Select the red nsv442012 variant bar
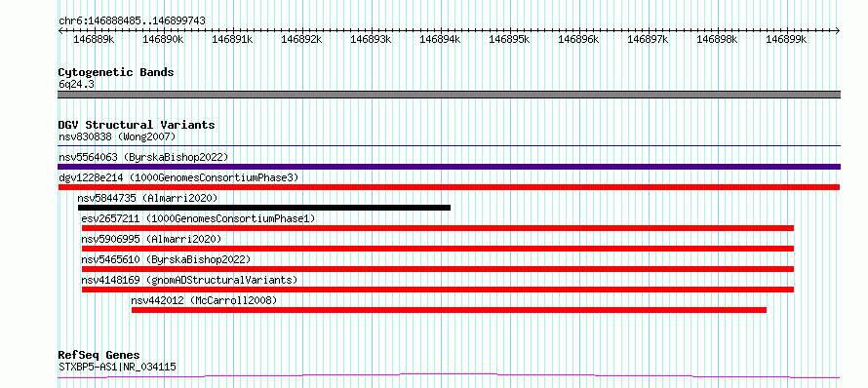This screenshot has width=868, height=388. click(449, 310)
